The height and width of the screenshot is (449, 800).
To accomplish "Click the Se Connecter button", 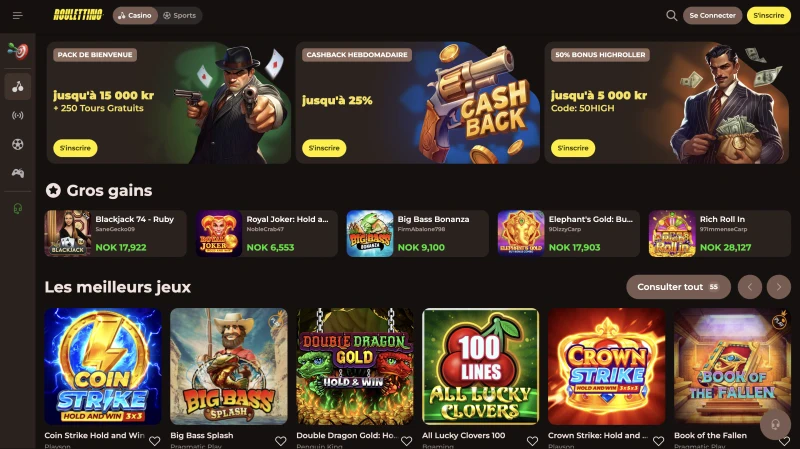I will 712,16.
